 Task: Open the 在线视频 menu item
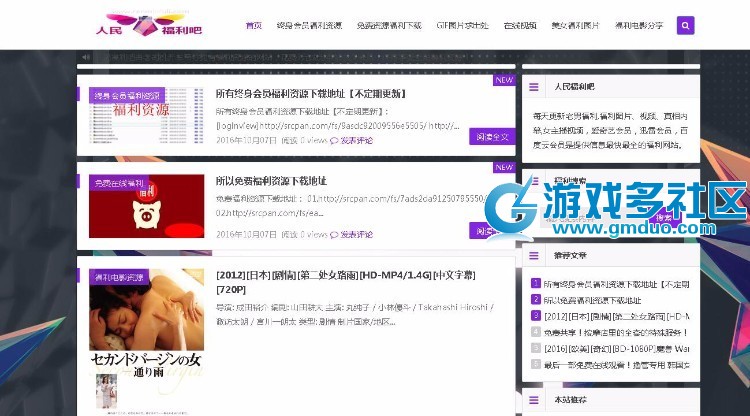(520, 25)
